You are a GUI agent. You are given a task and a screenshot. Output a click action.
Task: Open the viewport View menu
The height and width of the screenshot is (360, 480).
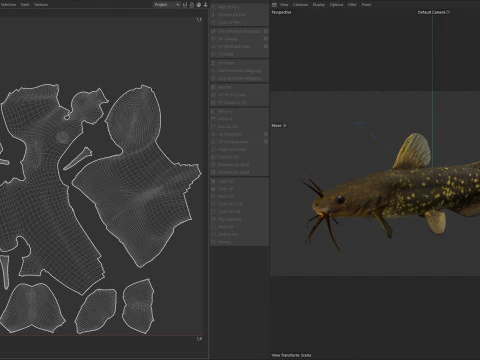point(284,5)
